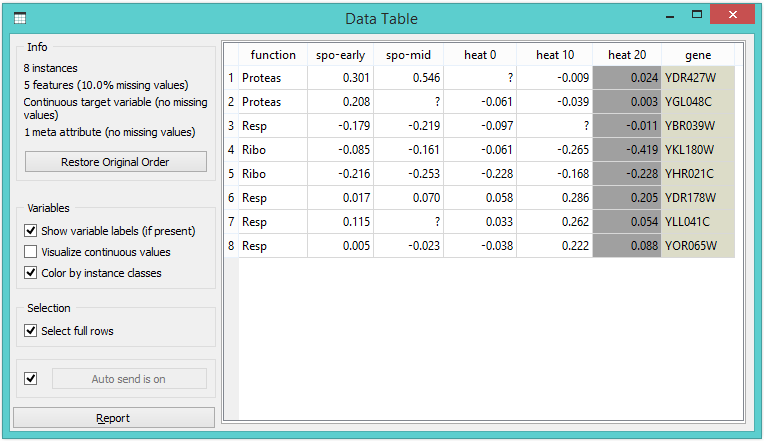Select the YDR427W gene cell
Screen dimensions: 764x441
(x=697, y=78)
